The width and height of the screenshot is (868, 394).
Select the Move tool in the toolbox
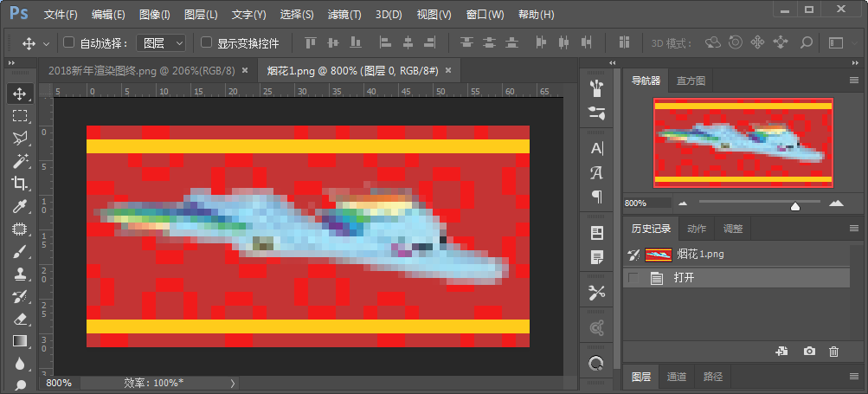pos(20,94)
